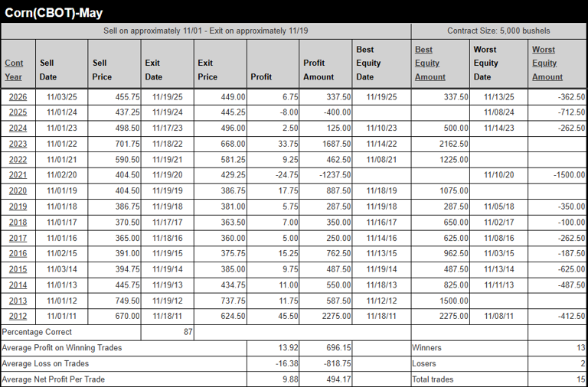The height and width of the screenshot is (387, 588).
Task: Select the 11/10/20 worst equity date cell
Action: click(x=498, y=175)
